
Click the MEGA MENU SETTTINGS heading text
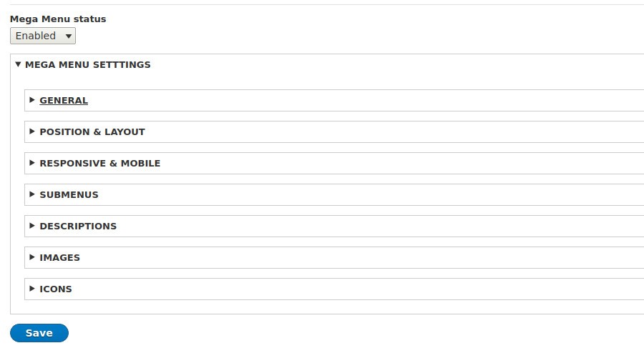point(88,65)
